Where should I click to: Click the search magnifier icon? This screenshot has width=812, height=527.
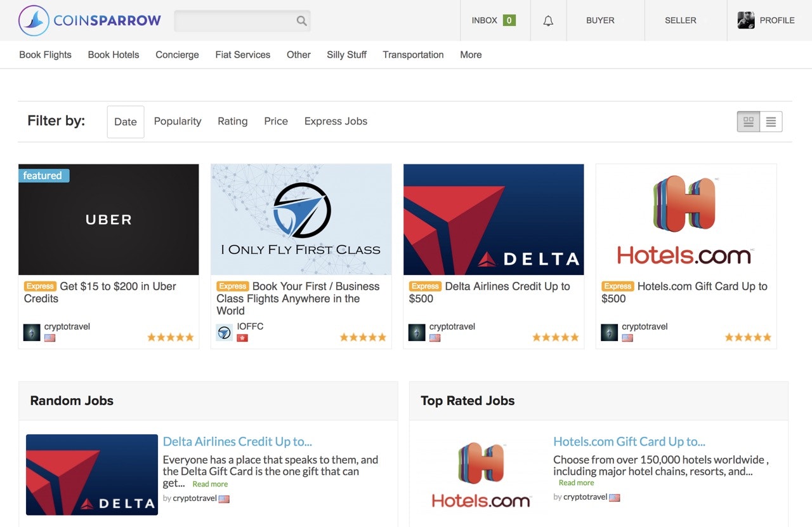pos(301,21)
